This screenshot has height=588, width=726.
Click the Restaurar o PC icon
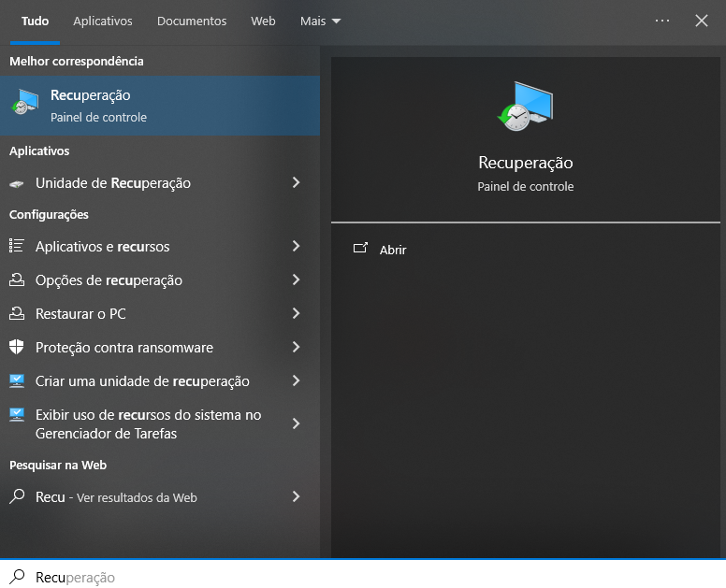[17, 314]
